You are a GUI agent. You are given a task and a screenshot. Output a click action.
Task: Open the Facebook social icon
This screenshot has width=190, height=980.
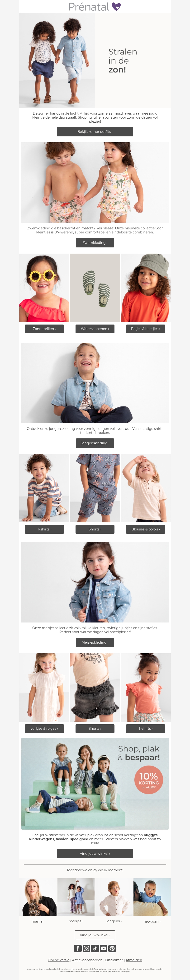[78, 948]
